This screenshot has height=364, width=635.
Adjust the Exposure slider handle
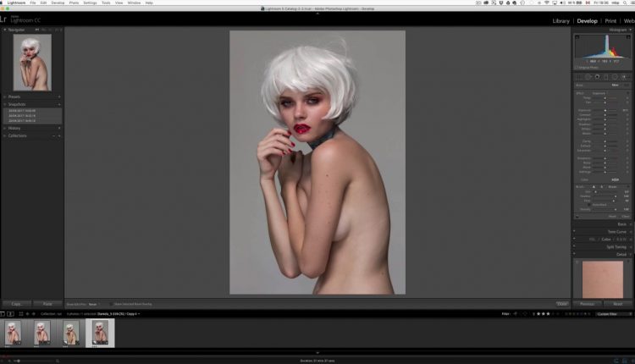point(605,110)
